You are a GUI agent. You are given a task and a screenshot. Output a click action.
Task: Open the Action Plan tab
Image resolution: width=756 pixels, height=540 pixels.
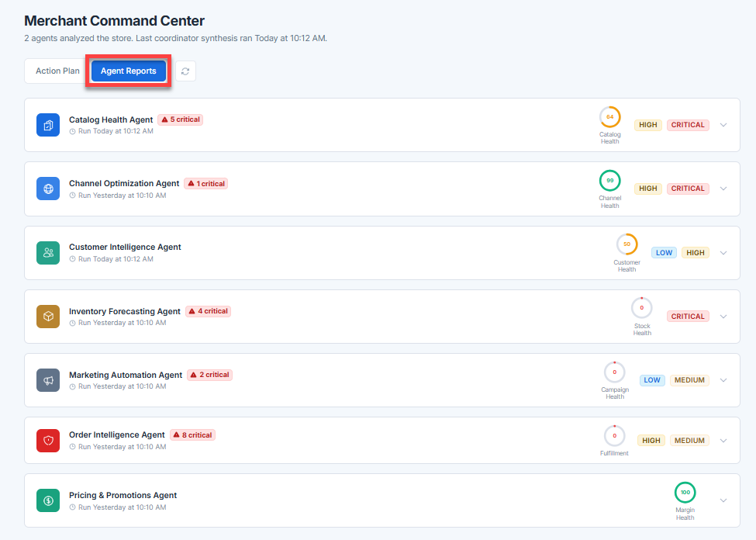point(57,71)
